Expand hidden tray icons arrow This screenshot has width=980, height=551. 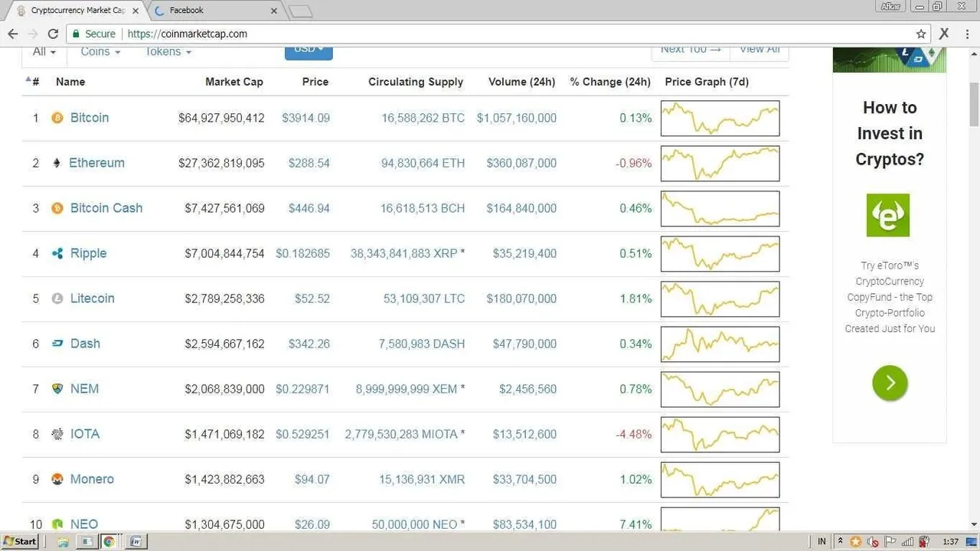841,541
